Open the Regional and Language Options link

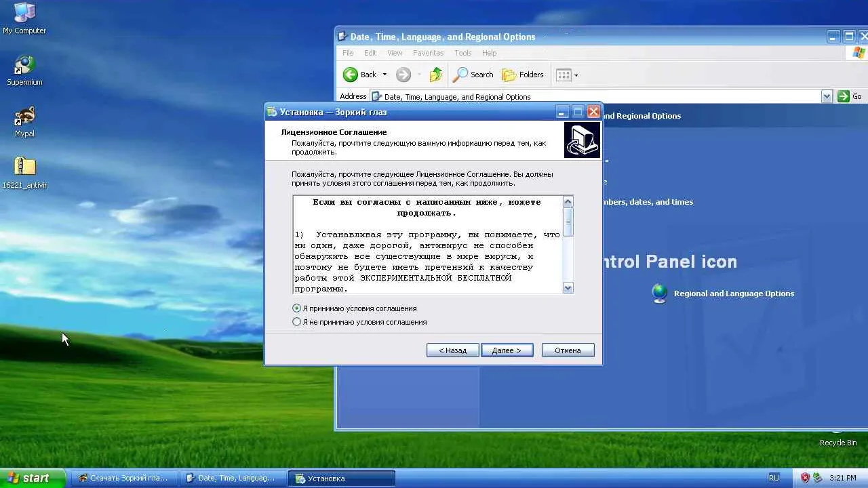734,293
